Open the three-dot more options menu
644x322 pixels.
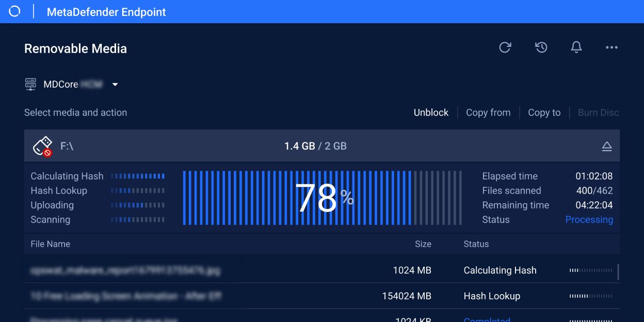[611, 47]
